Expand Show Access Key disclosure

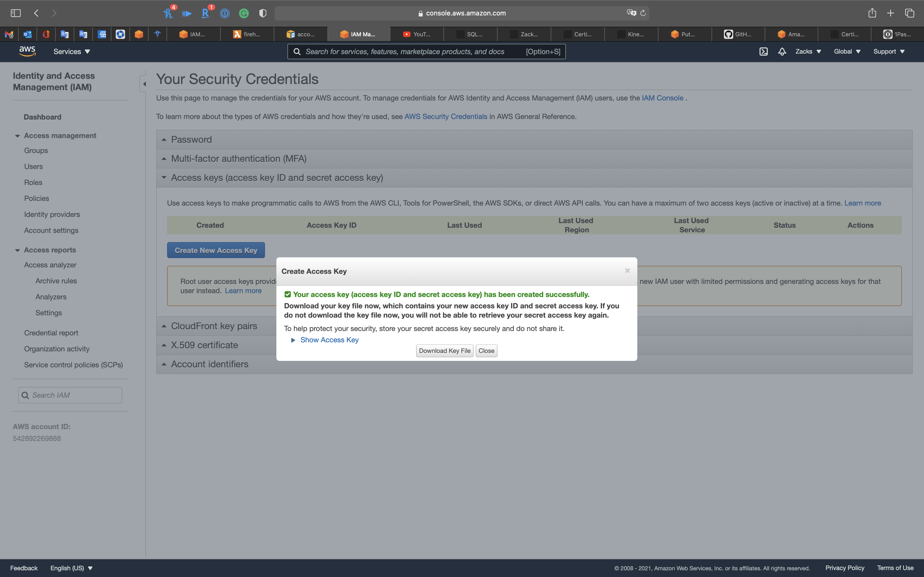329,340
